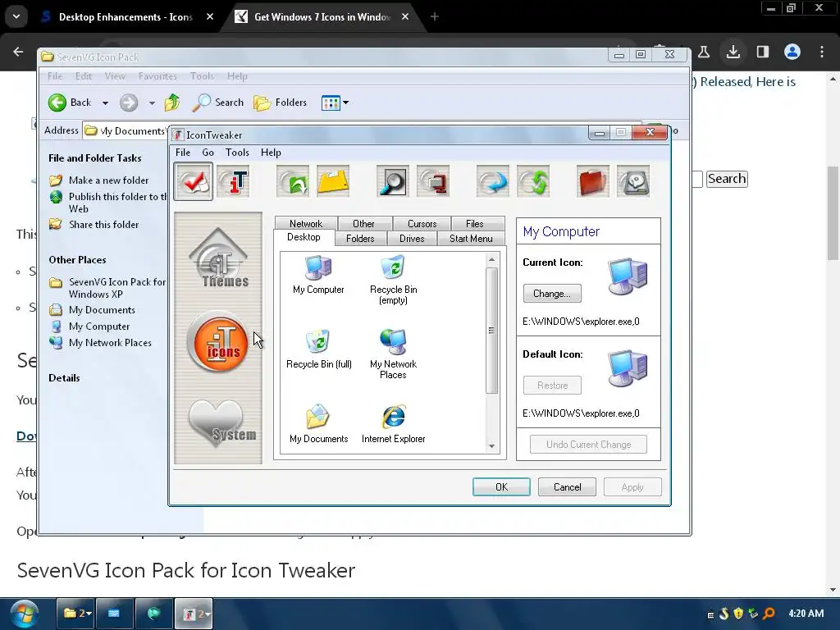Open the Themes section in the sidebar
This screenshot has width=840, height=630.
(x=218, y=259)
